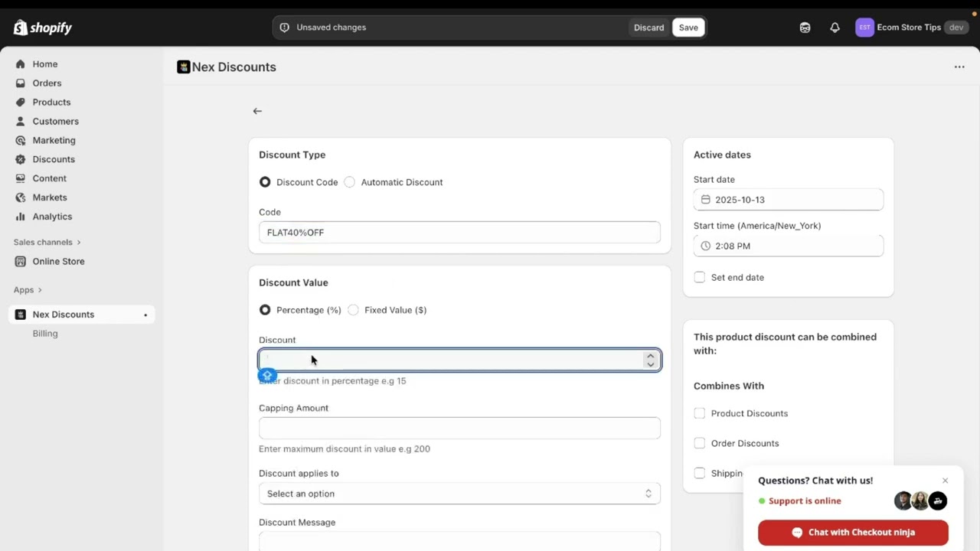Check the Product Discounts checkbox

tap(699, 413)
